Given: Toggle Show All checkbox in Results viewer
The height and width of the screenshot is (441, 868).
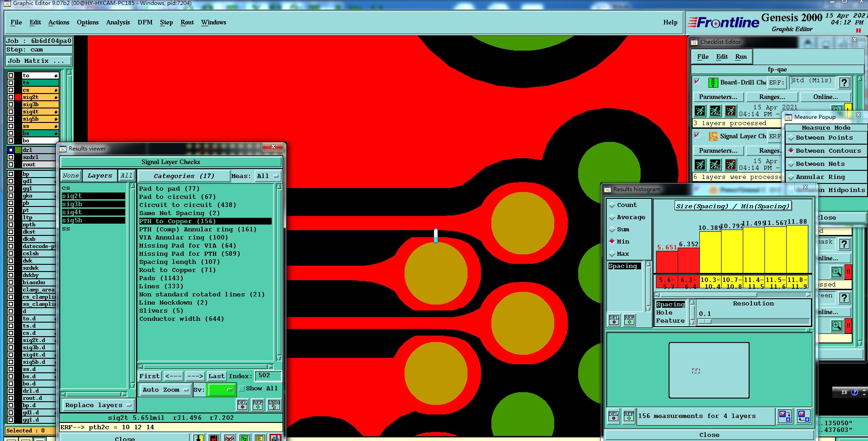Looking at the screenshot, I should (x=242, y=389).
